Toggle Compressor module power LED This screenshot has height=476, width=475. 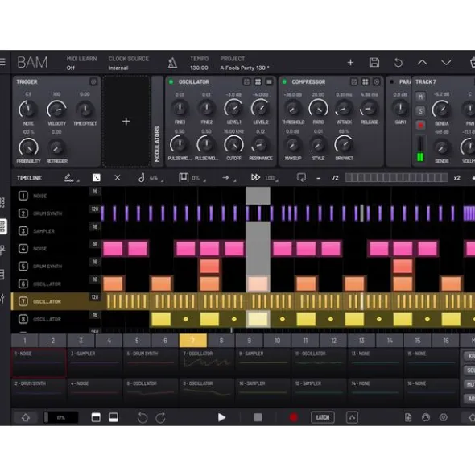(x=284, y=81)
